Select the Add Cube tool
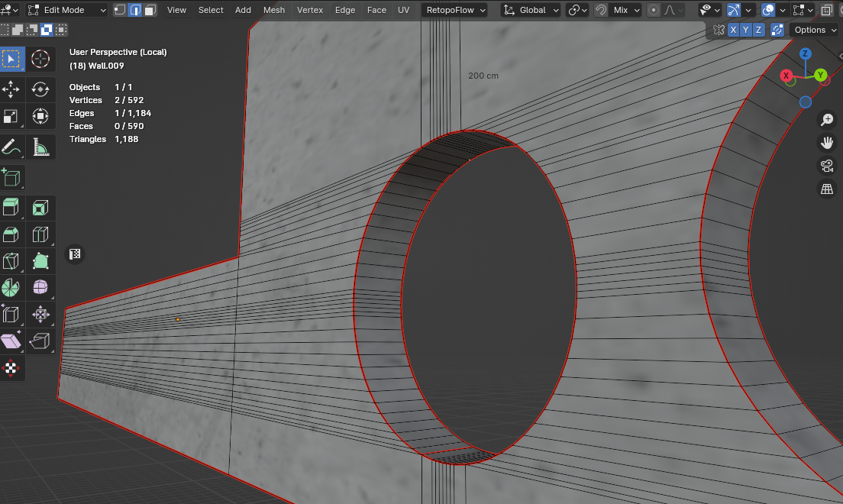This screenshot has width=843, height=504. click(x=11, y=177)
